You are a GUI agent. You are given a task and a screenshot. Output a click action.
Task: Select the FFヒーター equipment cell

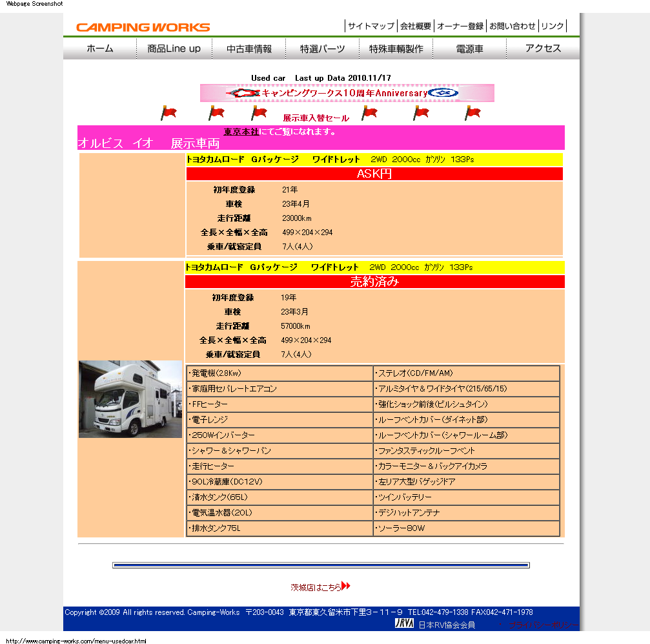coord(279,404)
